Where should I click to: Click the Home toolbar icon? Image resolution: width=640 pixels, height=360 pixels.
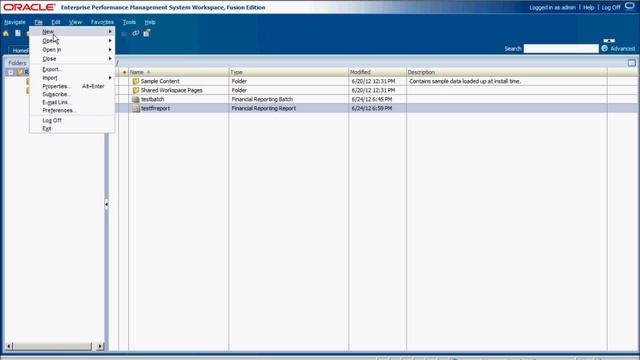(x=6, y=33)
